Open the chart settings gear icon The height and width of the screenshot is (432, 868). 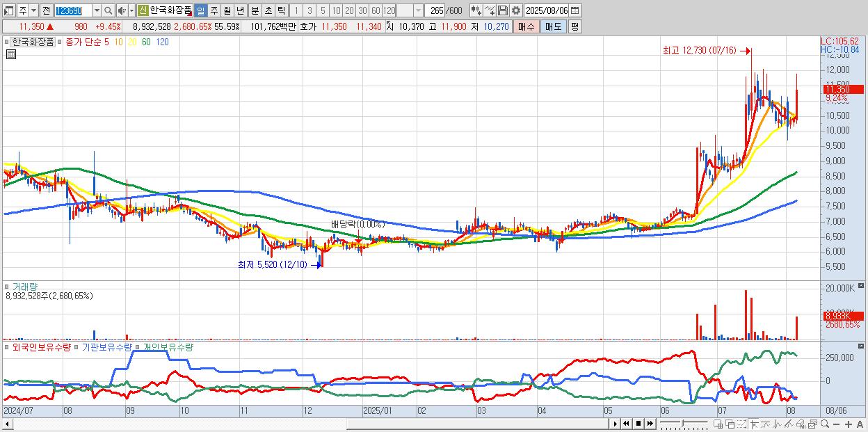(x=515, y=10)
